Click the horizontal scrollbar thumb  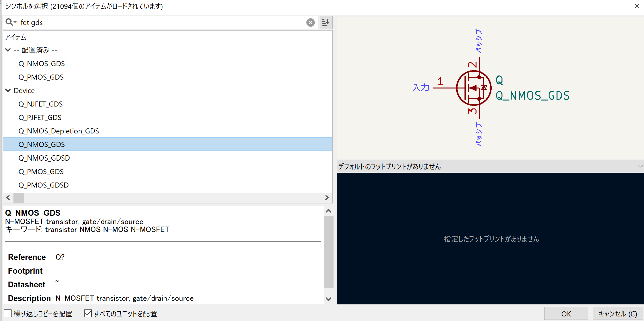(x=19, y=198)
